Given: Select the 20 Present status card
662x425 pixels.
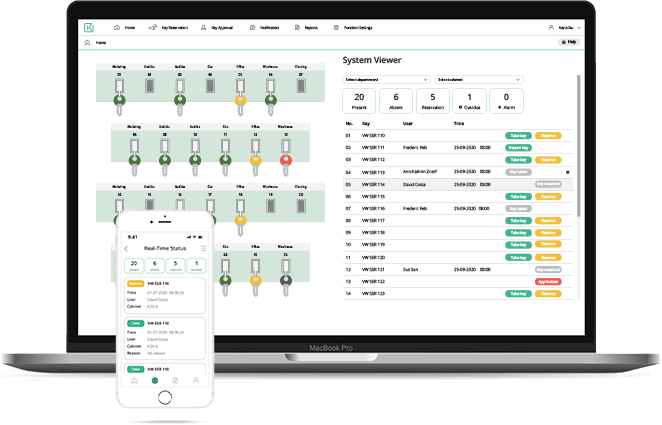Looking at the screenshot, I should coord(358,102).
